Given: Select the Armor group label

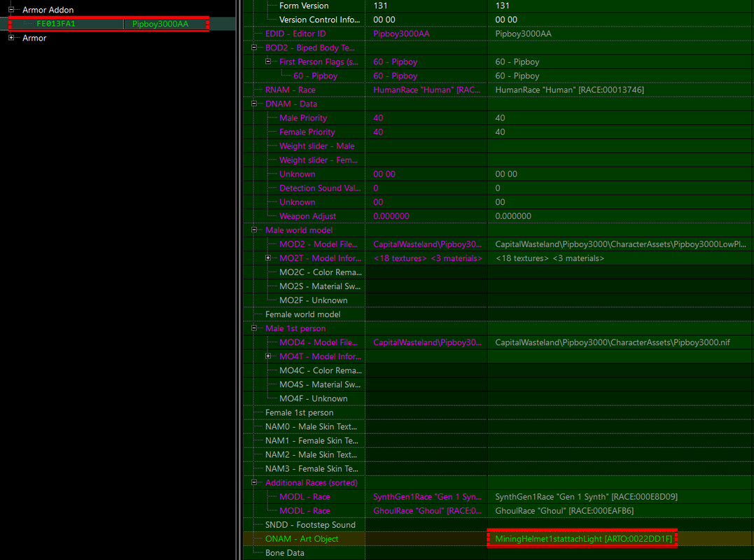Looking at the screenshot, I should tap(34, 38).
